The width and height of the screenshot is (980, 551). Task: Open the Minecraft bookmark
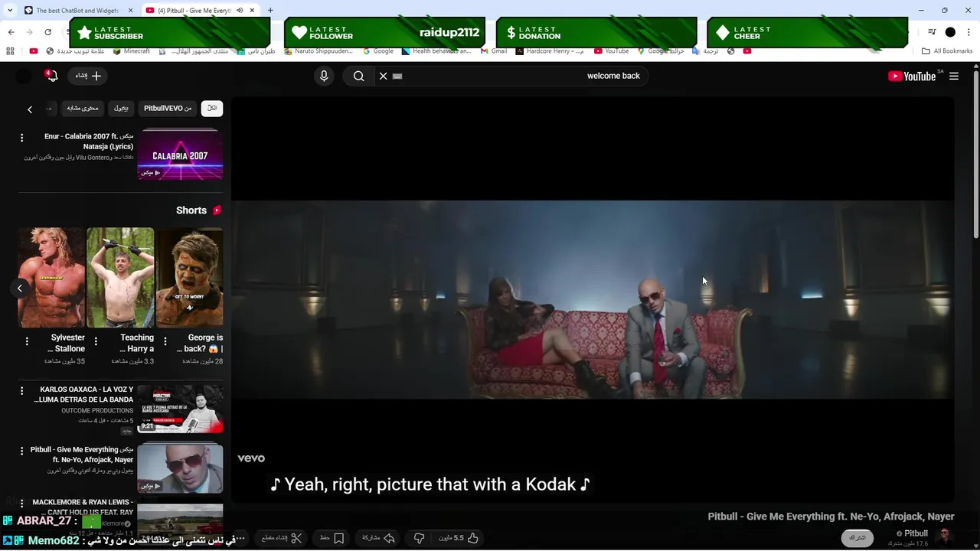tap(131, 51)
